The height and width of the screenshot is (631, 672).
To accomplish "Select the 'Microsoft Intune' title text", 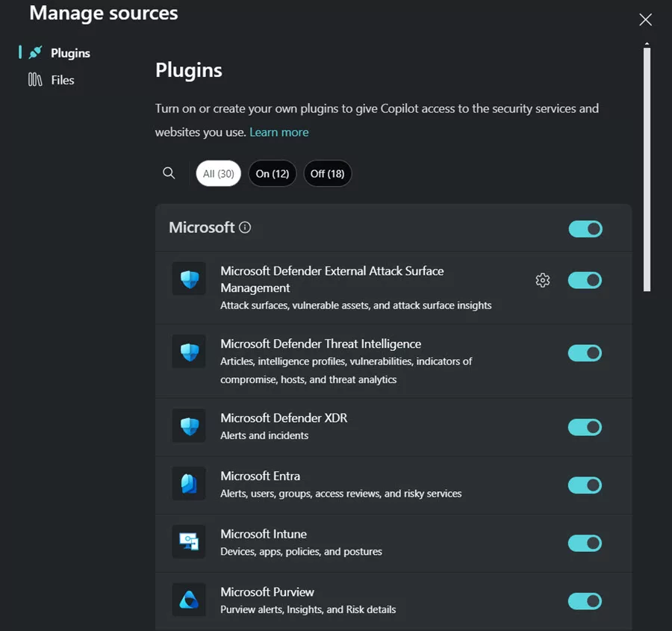I will click(x=264, y=534).
